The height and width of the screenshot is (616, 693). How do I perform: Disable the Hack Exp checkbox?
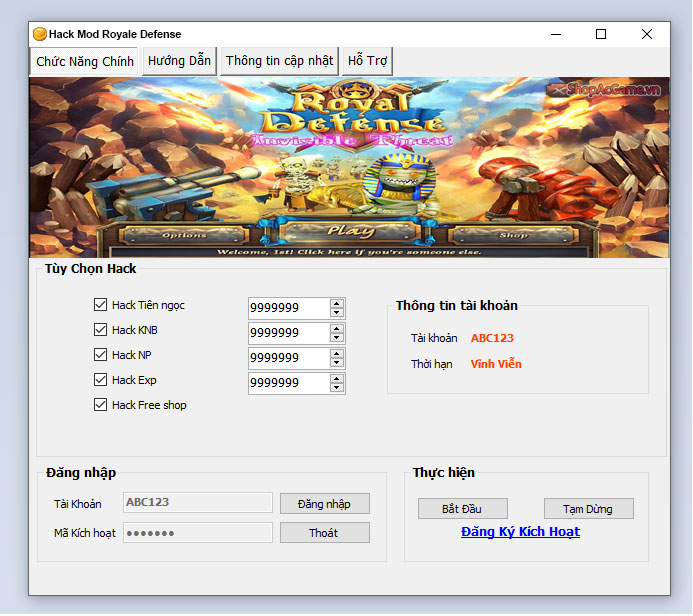click(100, 380)
